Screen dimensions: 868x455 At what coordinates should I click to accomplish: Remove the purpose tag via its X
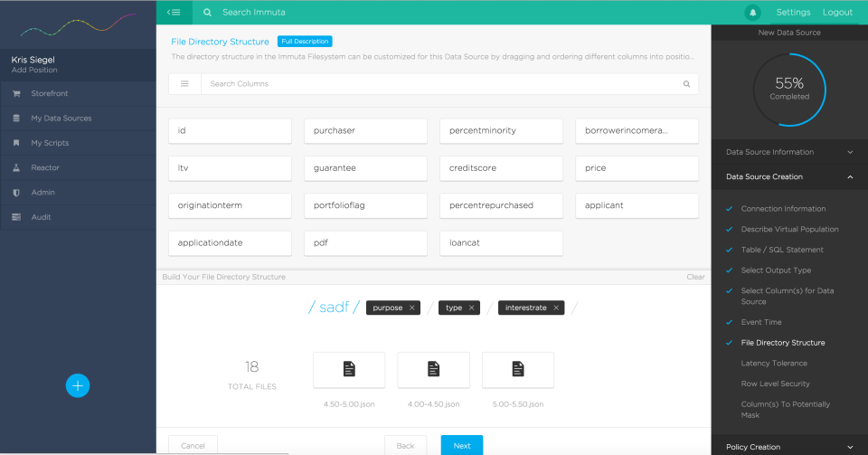click(x=412, y=308)
